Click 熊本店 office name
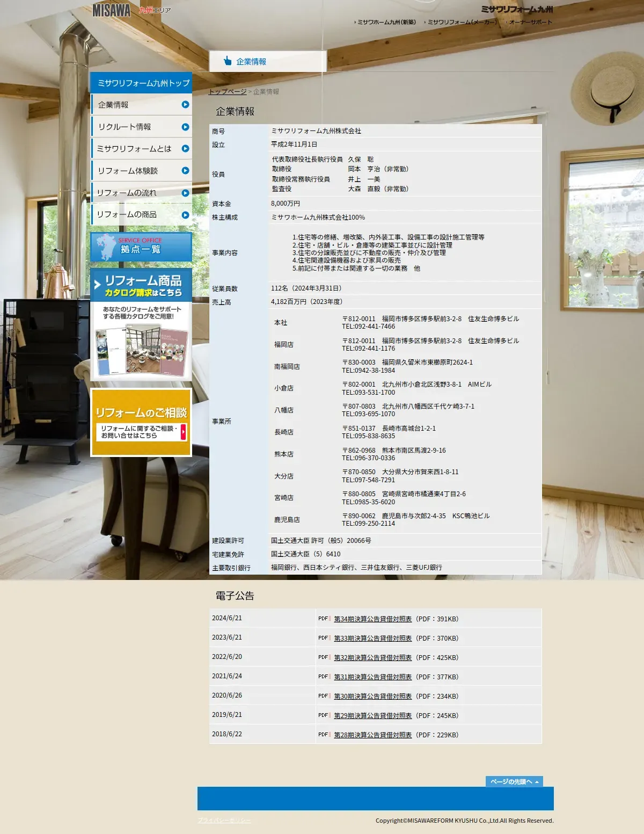The height and width of the screenshot is (834, 644). tap(284, 454)
